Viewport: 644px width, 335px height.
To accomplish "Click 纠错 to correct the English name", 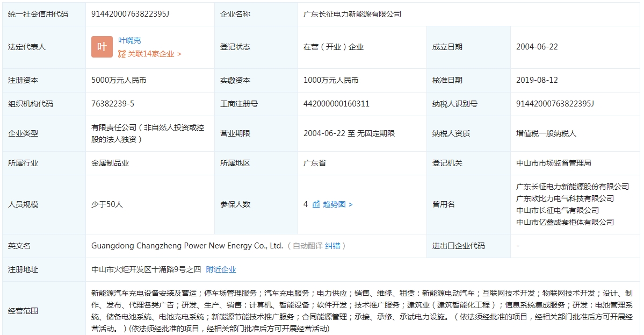I will click(333, 246).
